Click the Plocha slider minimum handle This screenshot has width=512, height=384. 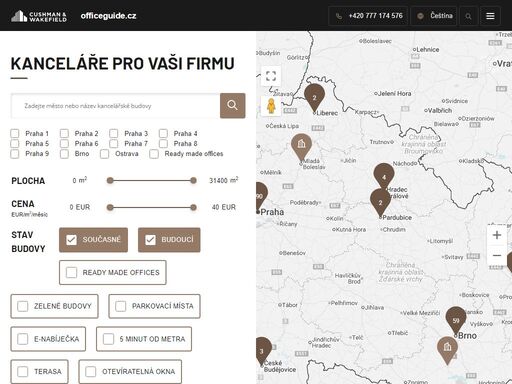click(x=110, y=181)
